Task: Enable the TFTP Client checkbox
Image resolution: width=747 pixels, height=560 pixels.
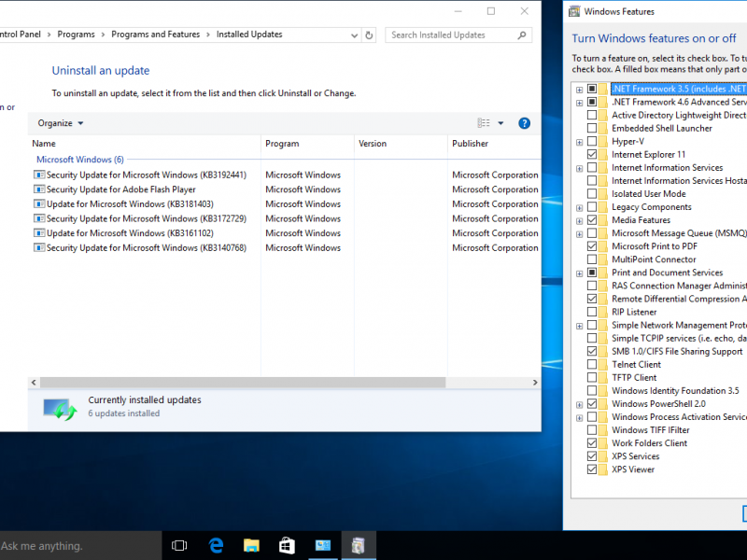Action: (x=592, y=378)
